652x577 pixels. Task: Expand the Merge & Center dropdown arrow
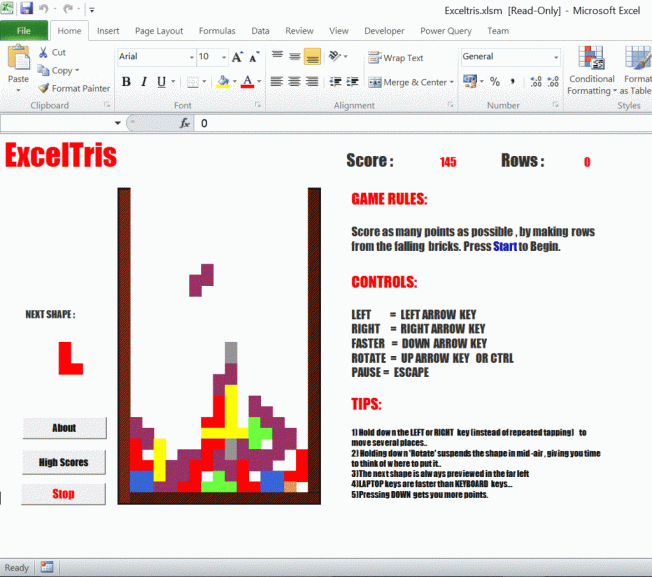click(452, 82)
